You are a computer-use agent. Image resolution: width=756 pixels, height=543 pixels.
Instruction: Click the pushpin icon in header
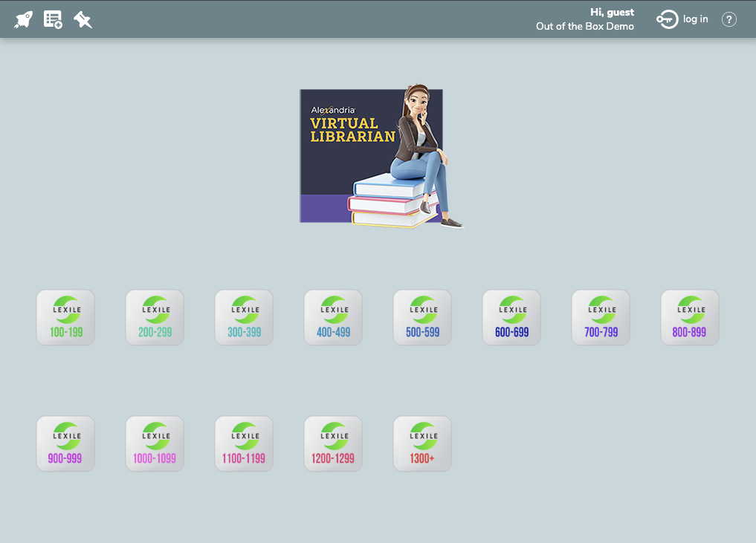83,20
